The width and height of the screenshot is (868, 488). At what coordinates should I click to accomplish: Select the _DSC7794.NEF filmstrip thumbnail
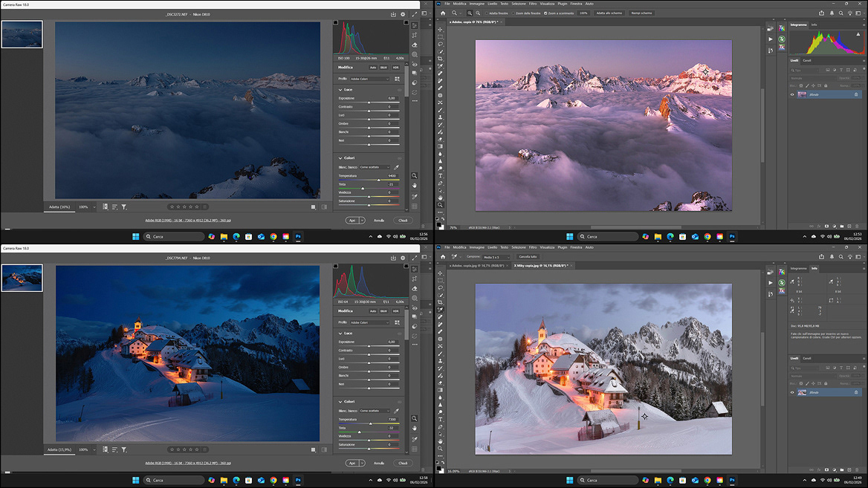(22, 277)
